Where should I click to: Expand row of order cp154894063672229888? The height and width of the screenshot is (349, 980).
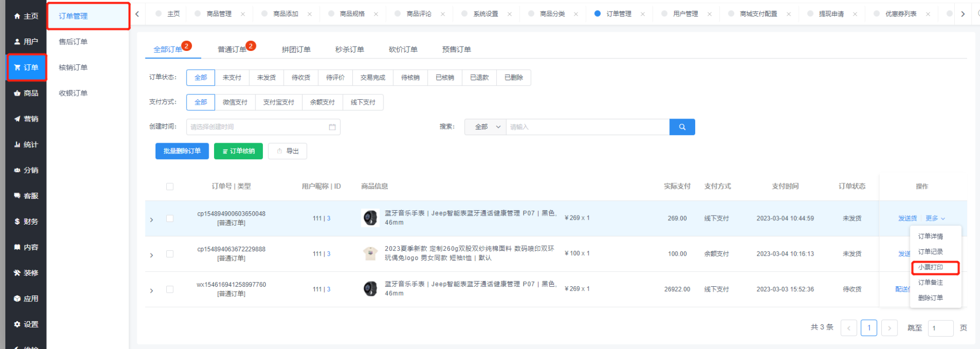point(152,255)
